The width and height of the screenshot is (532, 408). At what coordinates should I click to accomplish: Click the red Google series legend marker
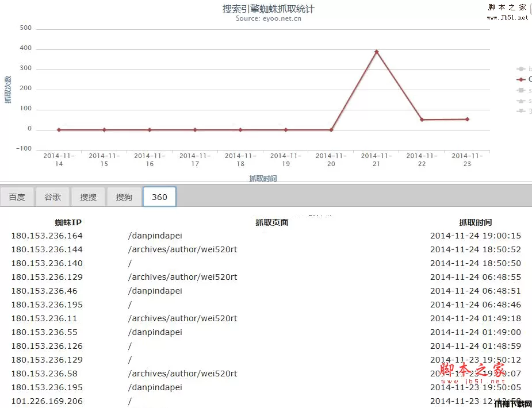pos(521,79)
